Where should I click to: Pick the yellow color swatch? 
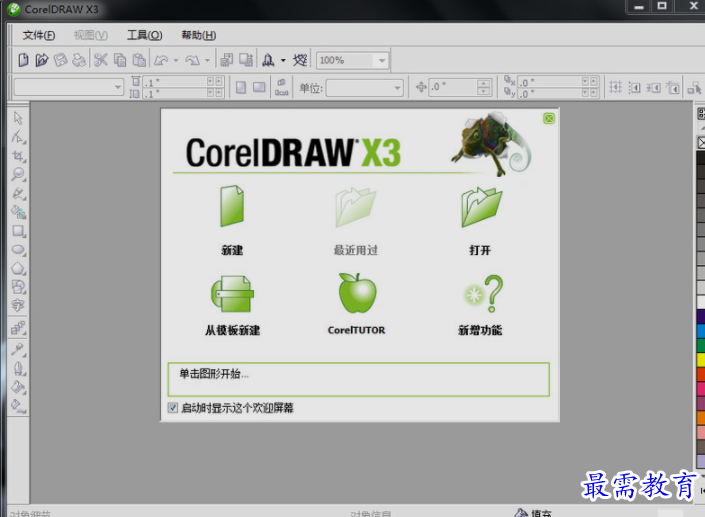[x=701, y=360]
